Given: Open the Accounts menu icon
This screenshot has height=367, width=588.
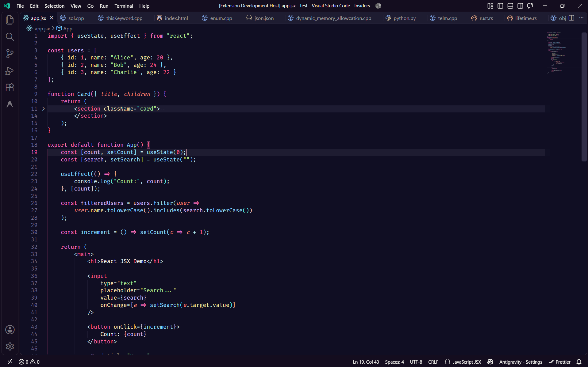Looking at the screenshot, I should 10,330.
